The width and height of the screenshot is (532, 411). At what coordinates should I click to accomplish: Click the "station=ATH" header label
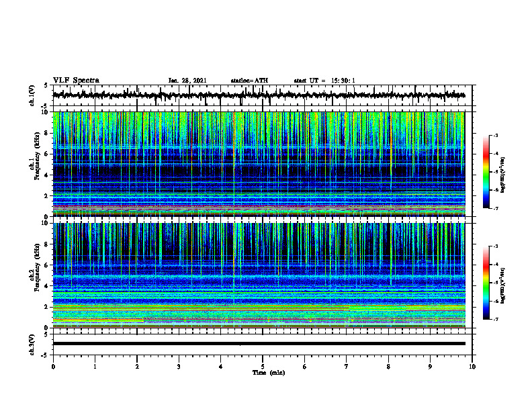point(249,81)
